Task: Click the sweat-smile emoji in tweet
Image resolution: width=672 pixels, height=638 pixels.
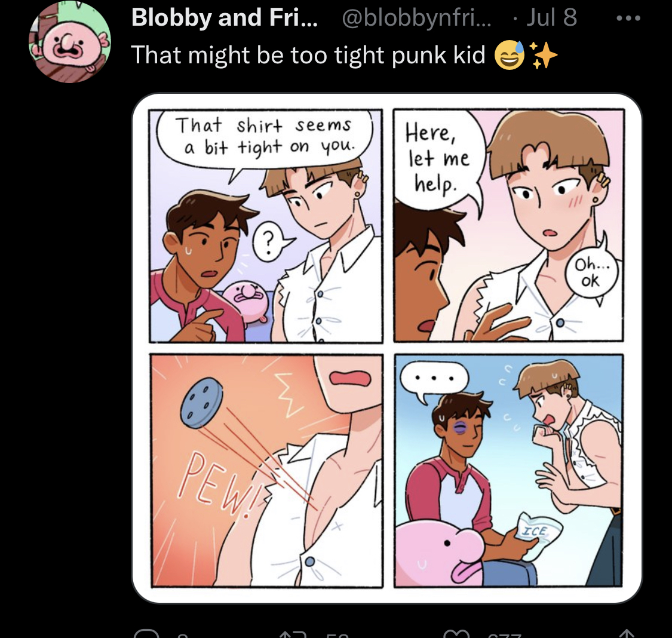Action: [510, 56]
